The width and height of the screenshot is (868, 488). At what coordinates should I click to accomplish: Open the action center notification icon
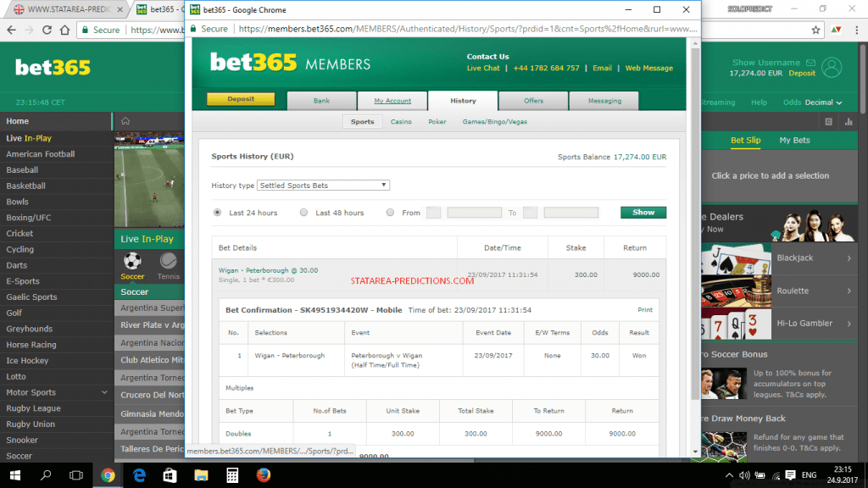(x=790, y=475)
